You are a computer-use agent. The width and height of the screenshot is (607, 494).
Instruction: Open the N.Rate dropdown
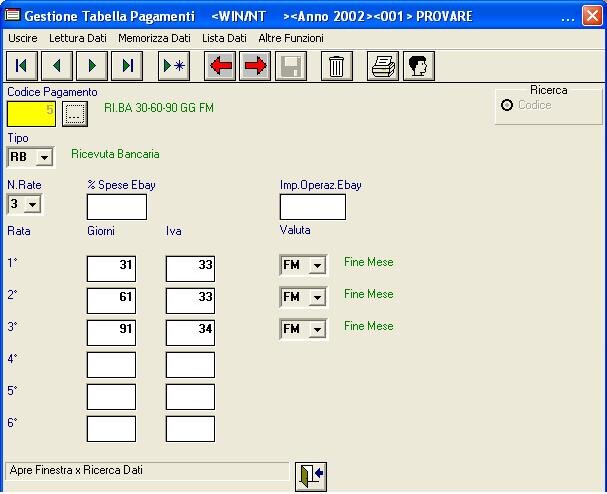32,204
